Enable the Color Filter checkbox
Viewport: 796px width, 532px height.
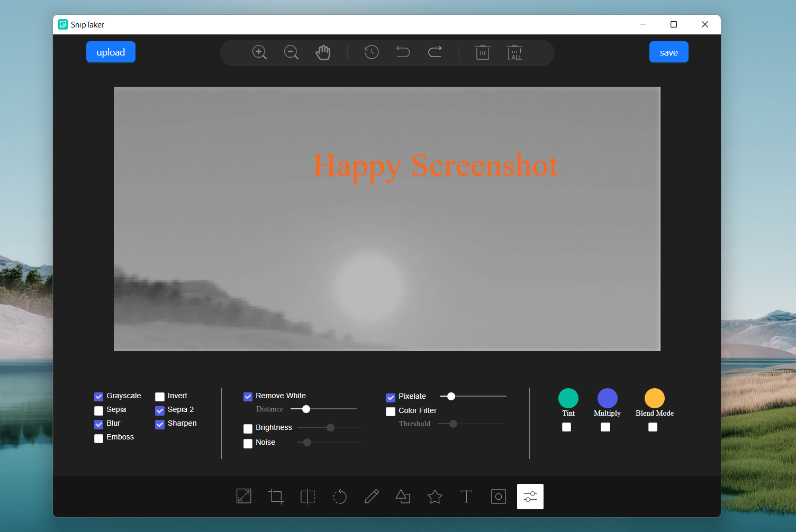391,411
